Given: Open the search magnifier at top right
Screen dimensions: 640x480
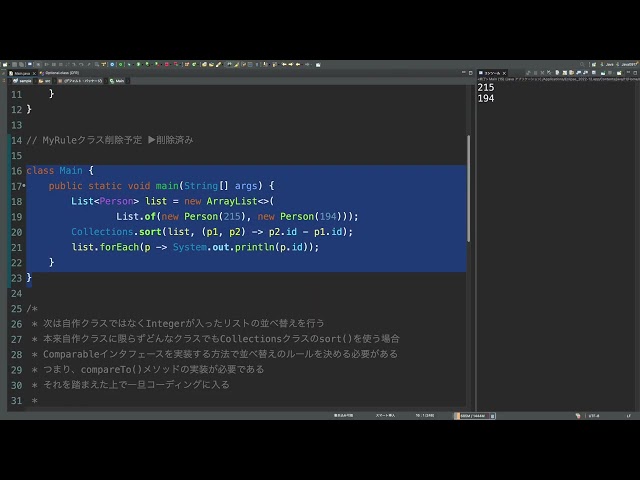Looking at the screenshot, I should [582, 64].
